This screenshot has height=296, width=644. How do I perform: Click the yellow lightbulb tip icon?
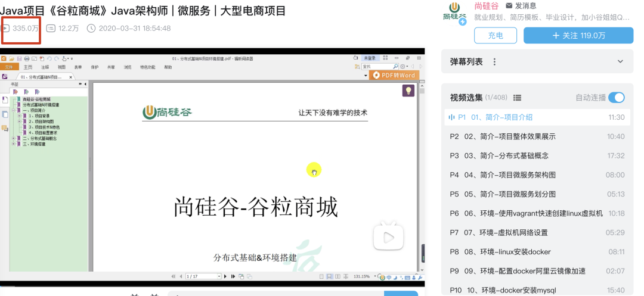408,91
